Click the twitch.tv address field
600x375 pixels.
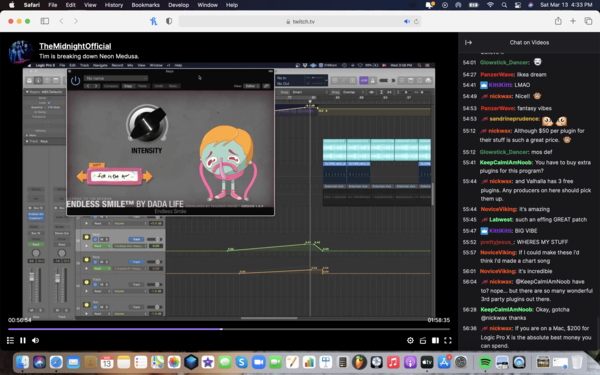300,21
